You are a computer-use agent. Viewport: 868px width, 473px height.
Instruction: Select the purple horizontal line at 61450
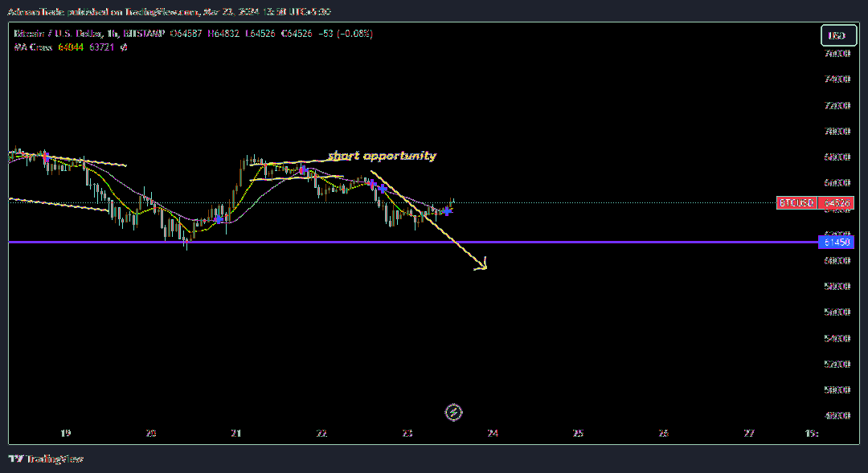[x=412, y=243]
